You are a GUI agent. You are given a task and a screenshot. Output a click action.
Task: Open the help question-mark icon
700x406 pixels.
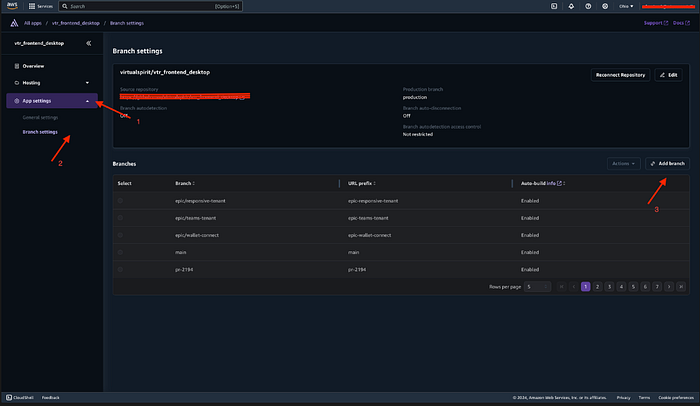click(x=588, y=6)
